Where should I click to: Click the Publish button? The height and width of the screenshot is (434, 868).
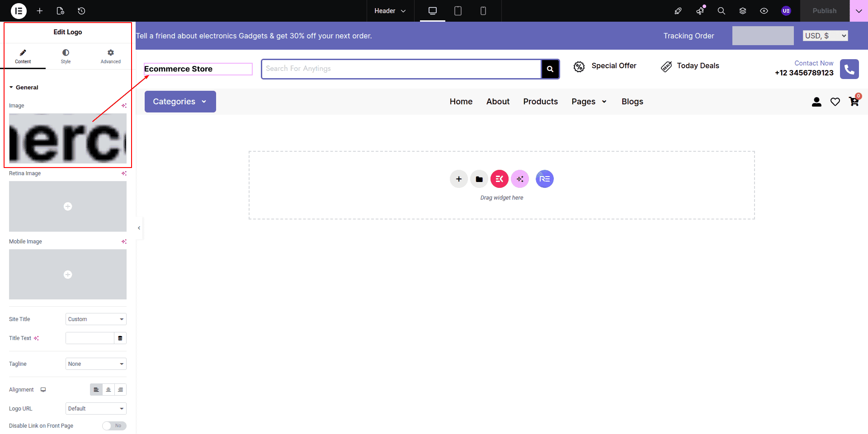click(824, 11)
